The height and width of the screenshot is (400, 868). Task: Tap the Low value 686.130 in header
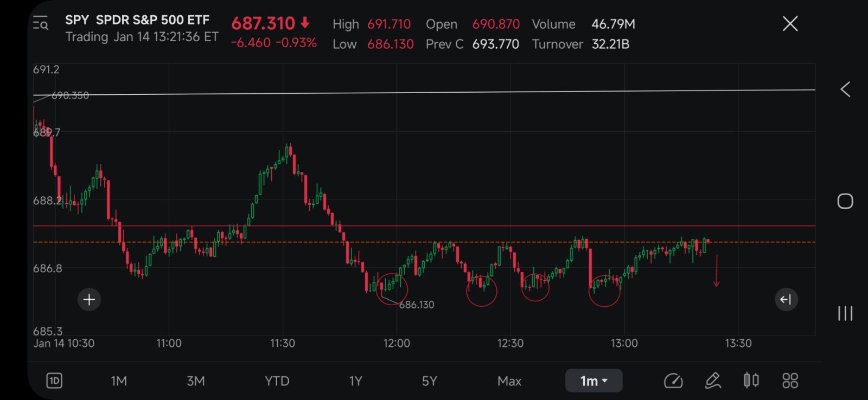pos(391,44)
